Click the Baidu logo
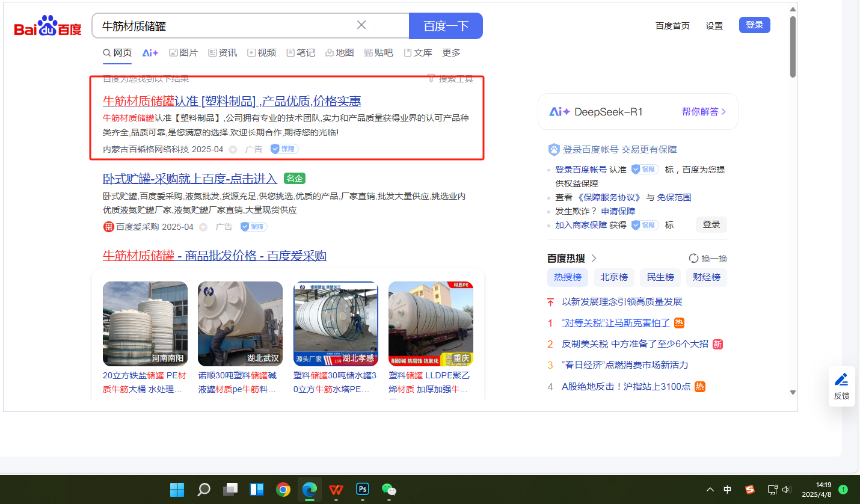860x504 pixels. coord(48,26)
